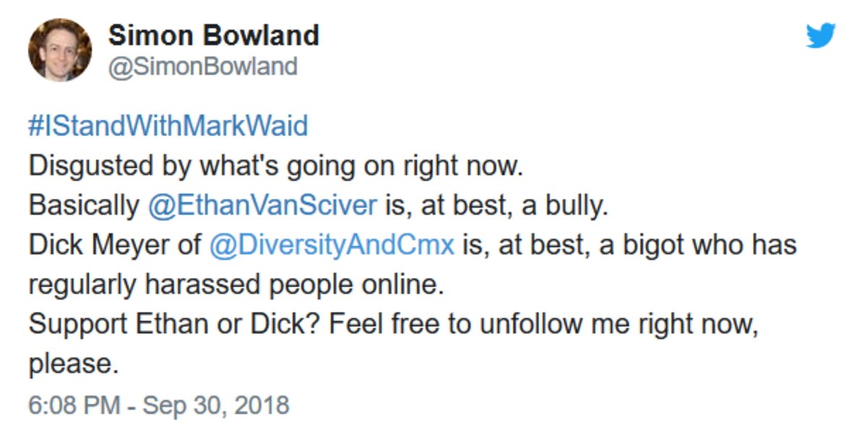The image size is (868, 431).
Task: Click the line "regularly harassed people online."
Action: pyautogui.click(x=234, y=285)
